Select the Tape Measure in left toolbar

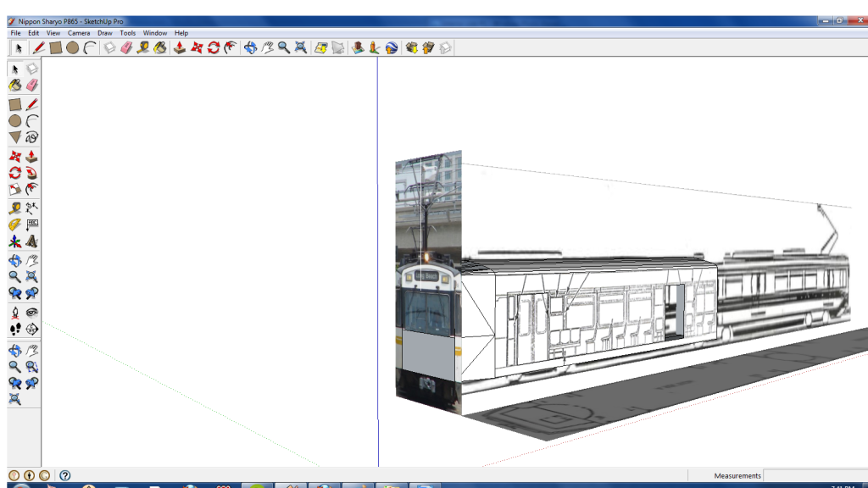[15, 208]
